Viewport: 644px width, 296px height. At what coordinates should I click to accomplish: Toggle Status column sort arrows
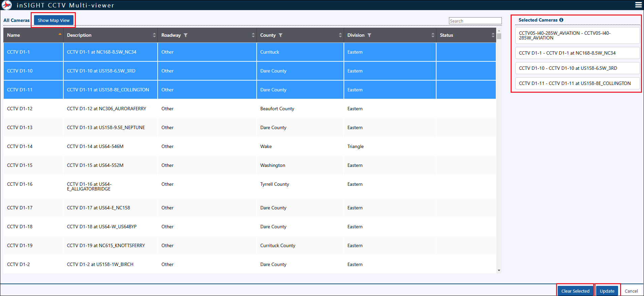tap(493, 35)
